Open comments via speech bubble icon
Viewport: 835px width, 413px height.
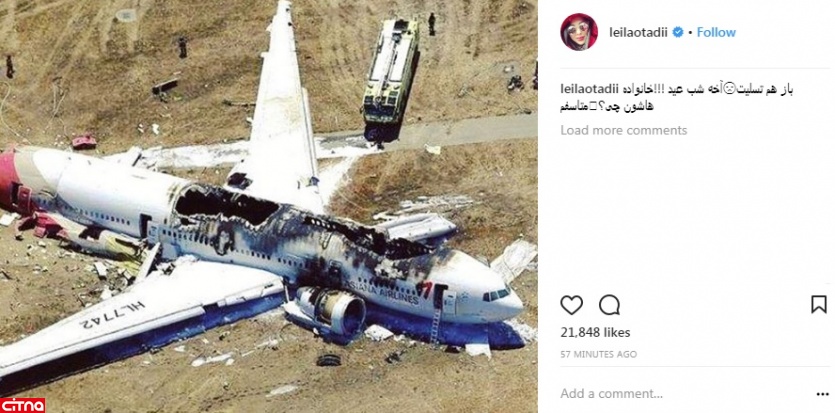pos(609,305)
